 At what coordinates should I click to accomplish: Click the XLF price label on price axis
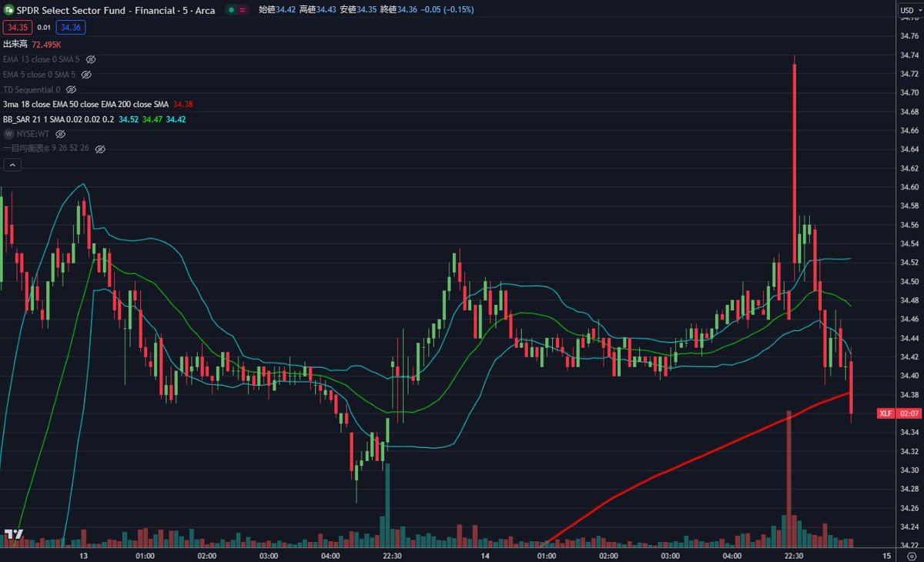pos(885,413)
